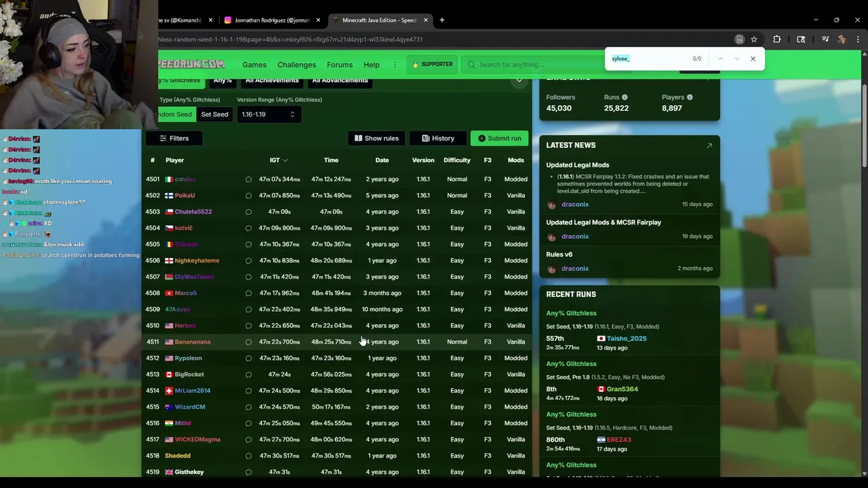The width and height of the screenshot is (868, 488).
Task: Open the Version Range 1.16-1.19 dropdown
Action: pos(269,115)
